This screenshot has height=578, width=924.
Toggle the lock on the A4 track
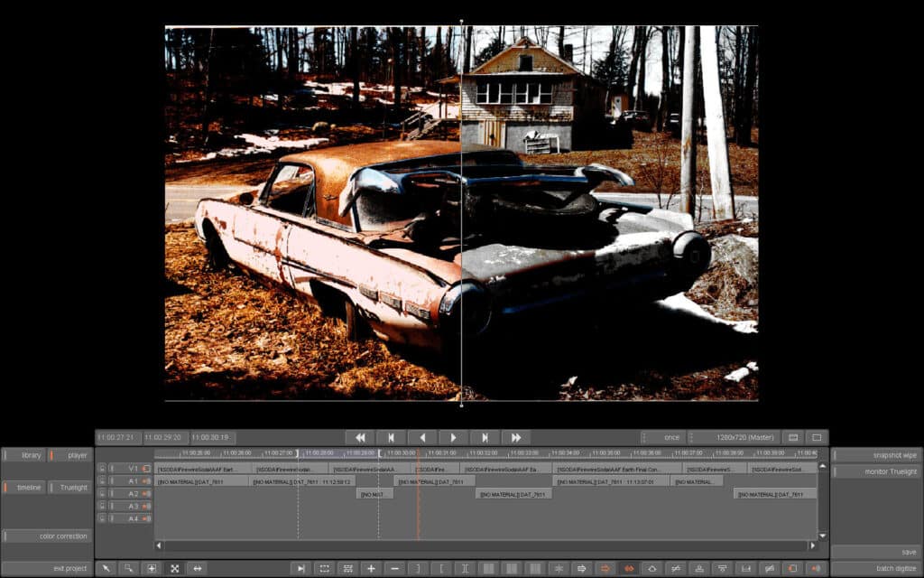[x=102, y=518]
